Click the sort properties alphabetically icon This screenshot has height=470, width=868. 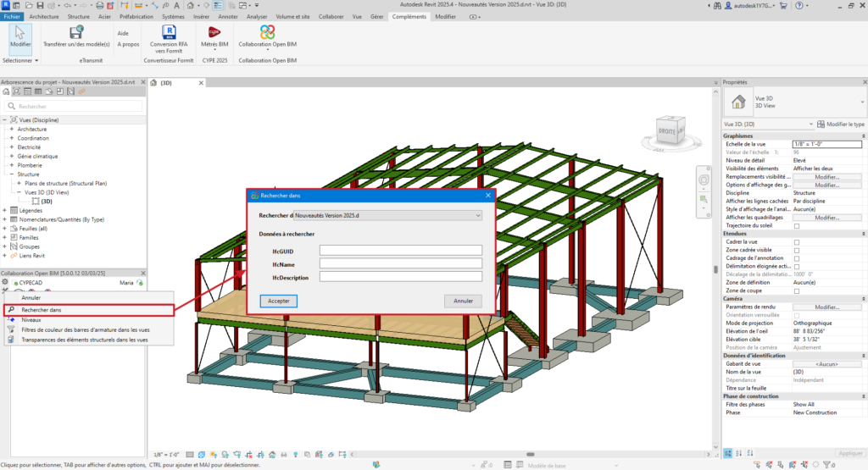point(738,453)
